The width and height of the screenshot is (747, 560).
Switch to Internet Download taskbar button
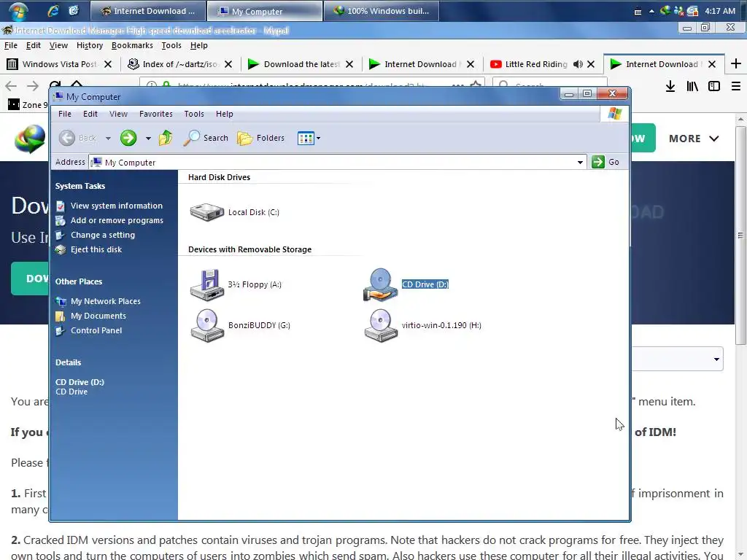147,11
